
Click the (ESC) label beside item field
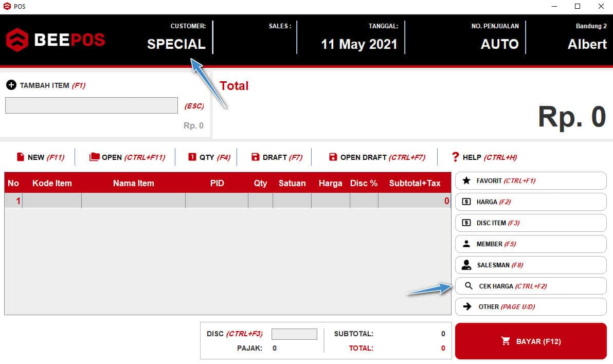point(194,106)
